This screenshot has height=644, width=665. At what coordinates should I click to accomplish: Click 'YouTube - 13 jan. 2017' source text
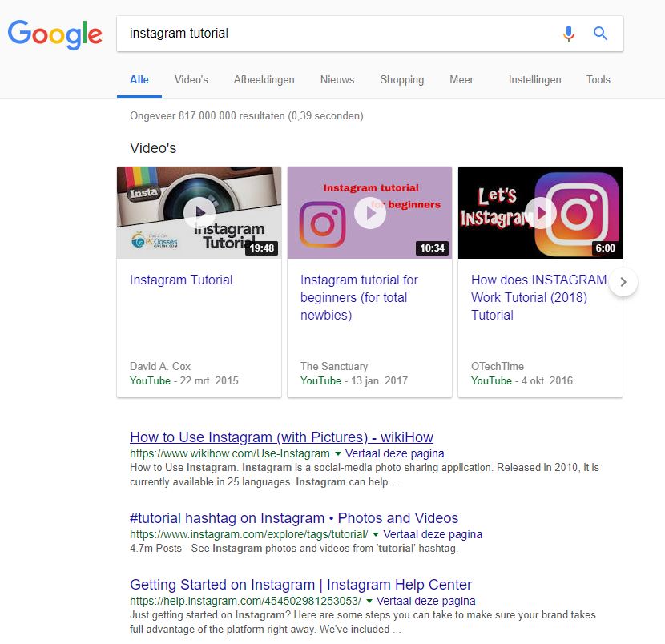click(354, 380)
